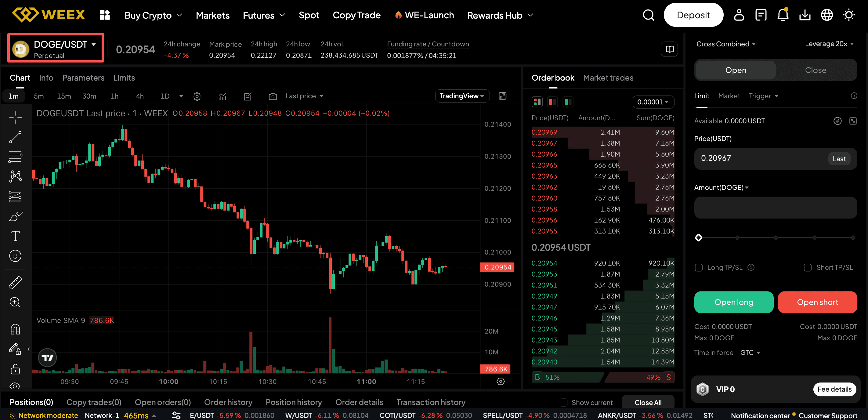868x420 pixels.
Task: Select the brush drawing tool
Action: point(15,216)
